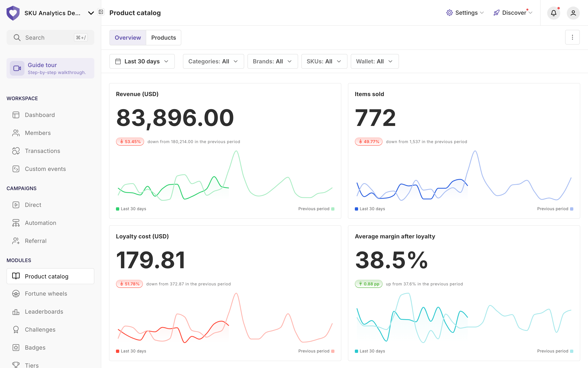
Task: Click the Guide tour video camera icon
Action: coord(17,68)
